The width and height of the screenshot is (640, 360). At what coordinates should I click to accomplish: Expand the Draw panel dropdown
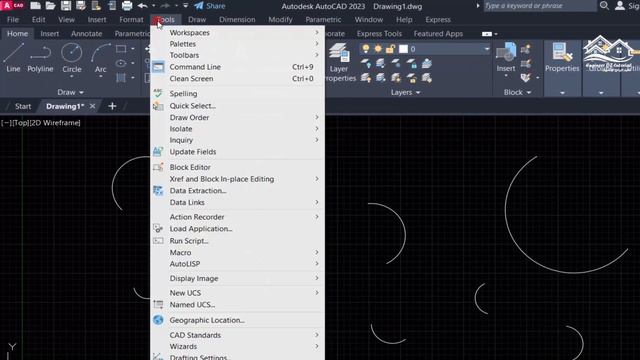click(71, 92)
